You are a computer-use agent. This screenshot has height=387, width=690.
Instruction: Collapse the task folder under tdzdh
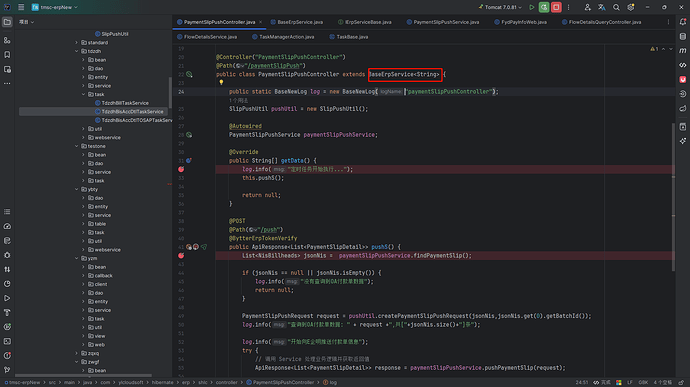[83, 94]
